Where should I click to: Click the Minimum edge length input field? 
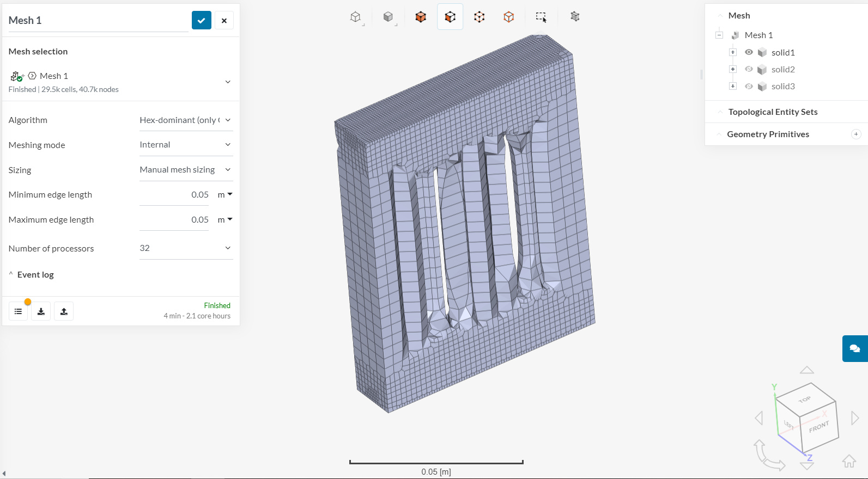click(174, 195)
